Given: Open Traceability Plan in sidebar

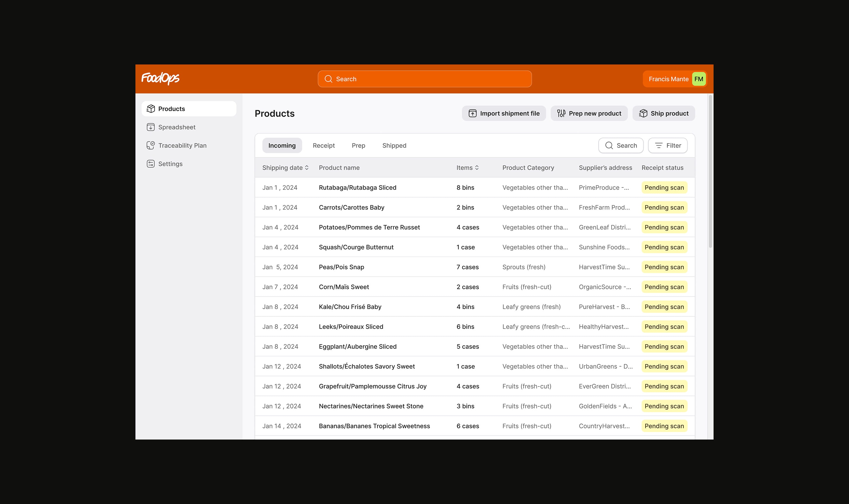Looking at the screenshot, I should [189, 145].
